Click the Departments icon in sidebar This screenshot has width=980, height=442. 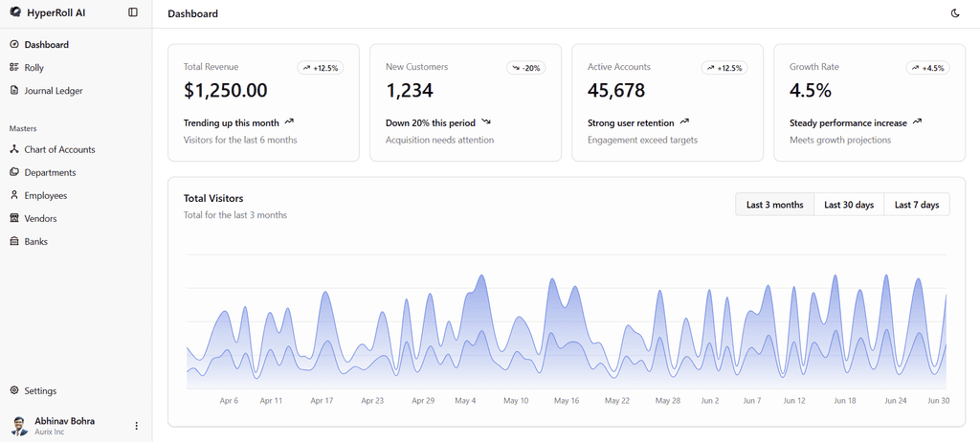click(x=14, y=172)
